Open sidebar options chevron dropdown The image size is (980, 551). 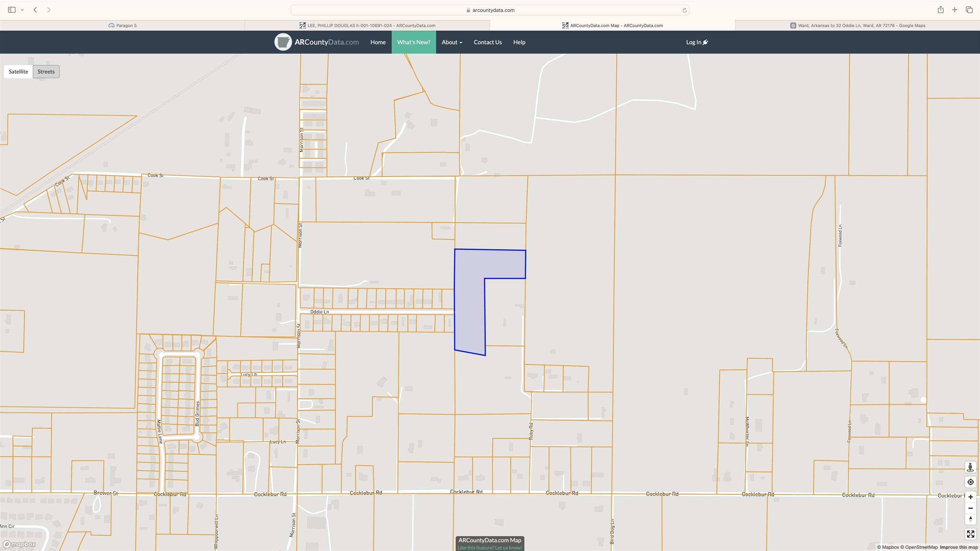point(22,10)
